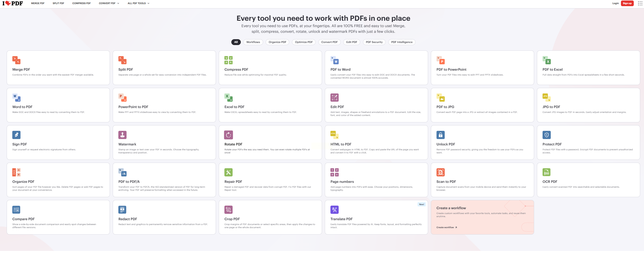Expand the Convert PDF dropdown menu
Image resolution: width=644 pixels, height=254 pixels.
point(109,3)
